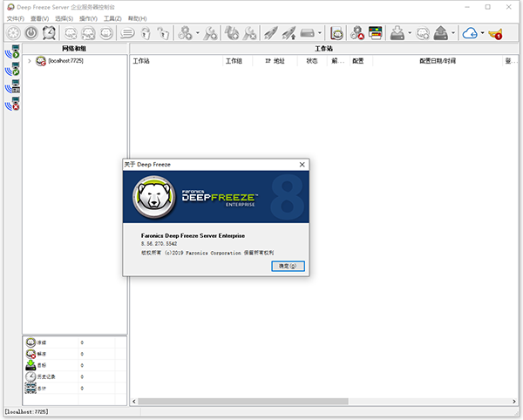Click the 目标 status row
The width and height of the screenshot is (523, 420).
[x=75, y=365]
